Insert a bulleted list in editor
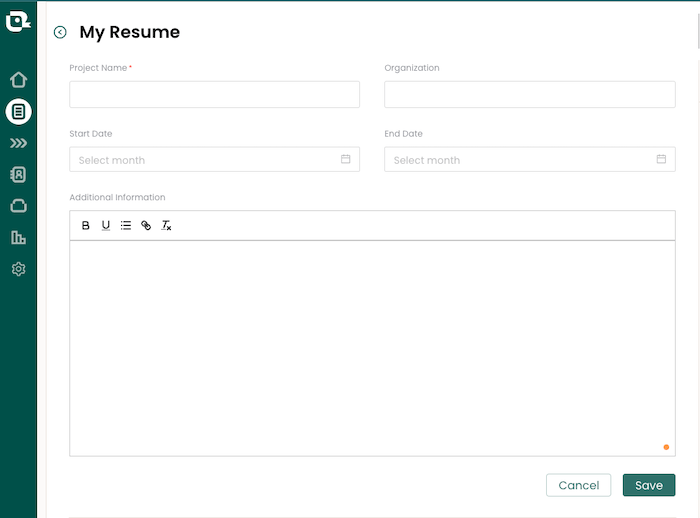This screenshot has width=700, height=518. click(126, 226)
